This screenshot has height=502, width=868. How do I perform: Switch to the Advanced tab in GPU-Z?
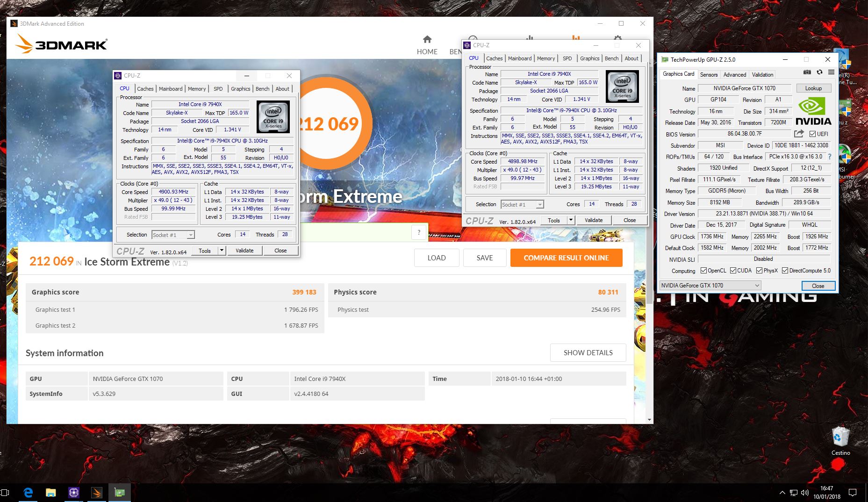tap(735, 74)
